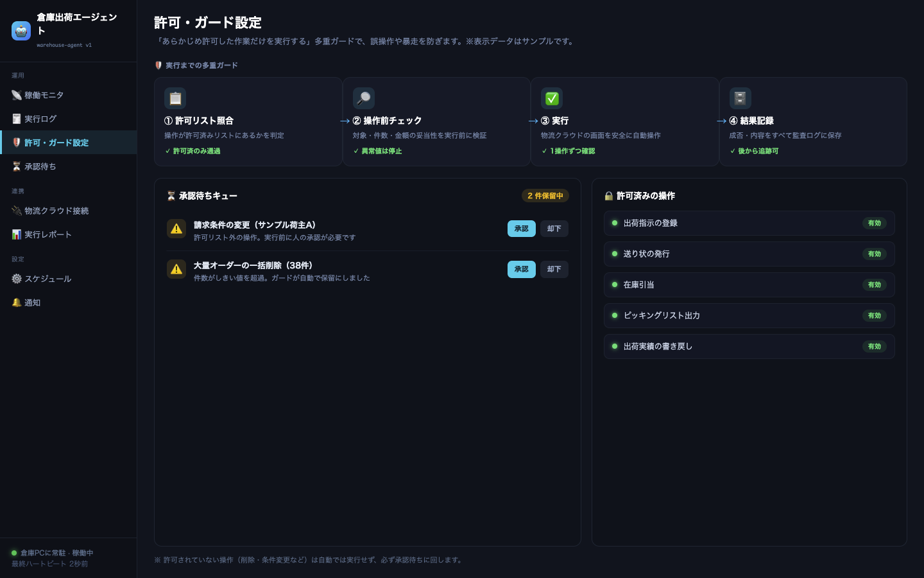
Task: Open the スケジュール settings
Action: pyautogui.click(x=68, y=279)
